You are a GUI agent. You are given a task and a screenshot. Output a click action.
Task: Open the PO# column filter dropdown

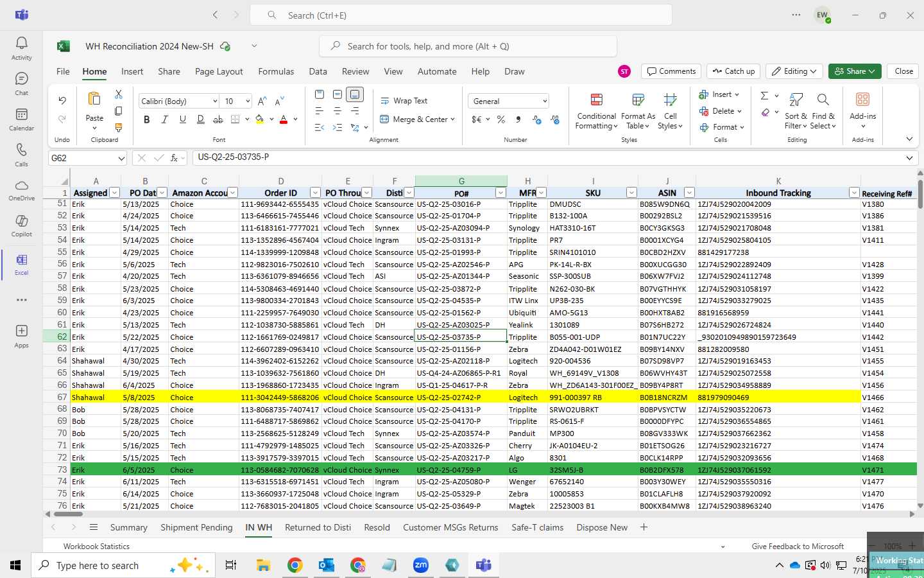coord(501,193)
